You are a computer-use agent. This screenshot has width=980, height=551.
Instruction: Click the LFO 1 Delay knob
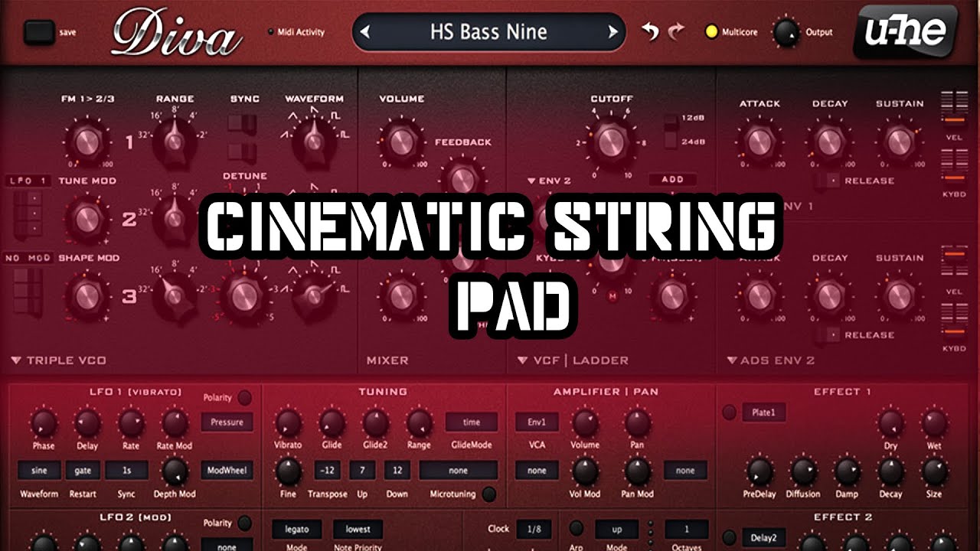(x=87, y=422)
